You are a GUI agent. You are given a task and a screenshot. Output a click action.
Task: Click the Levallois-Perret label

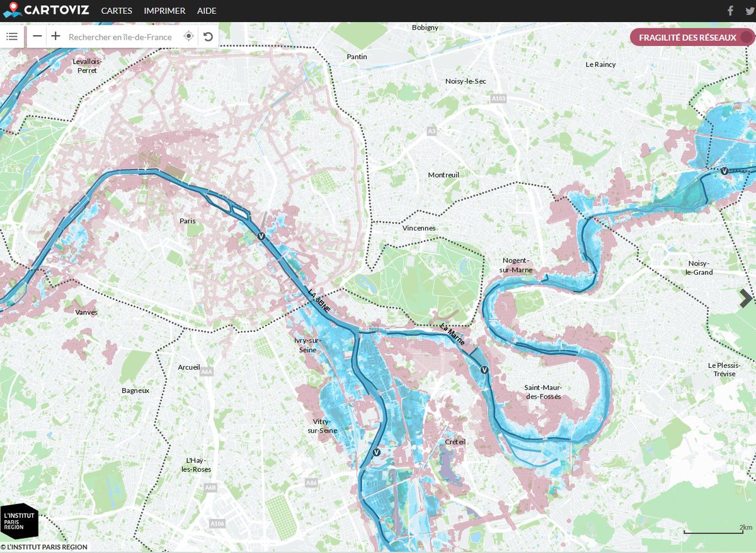click(88, 66)
